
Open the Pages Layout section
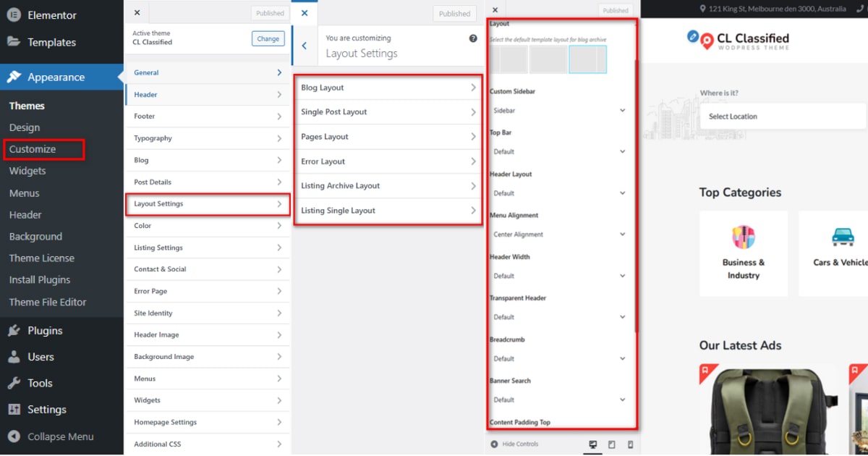pos(388,137)
